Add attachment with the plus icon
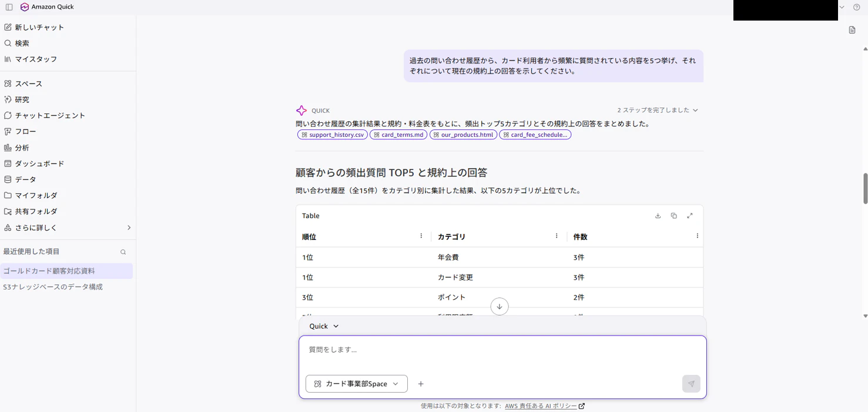This screenshot has height=412, width=868. 421,384
